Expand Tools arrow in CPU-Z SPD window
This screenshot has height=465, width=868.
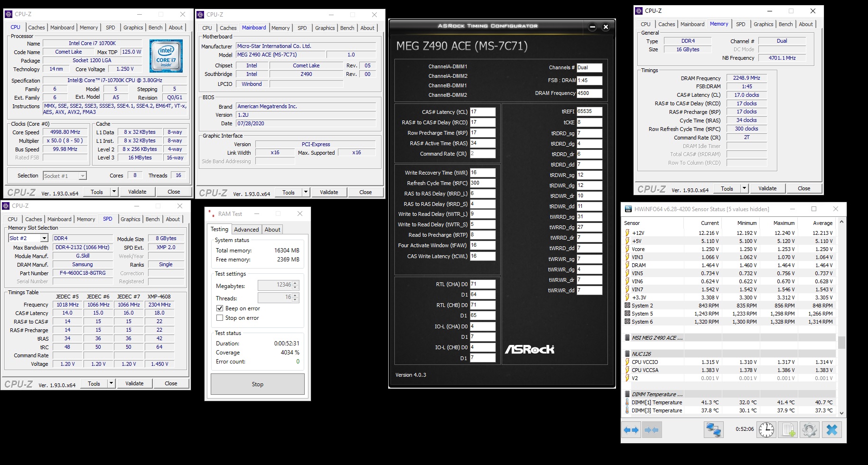click(111, 383)
